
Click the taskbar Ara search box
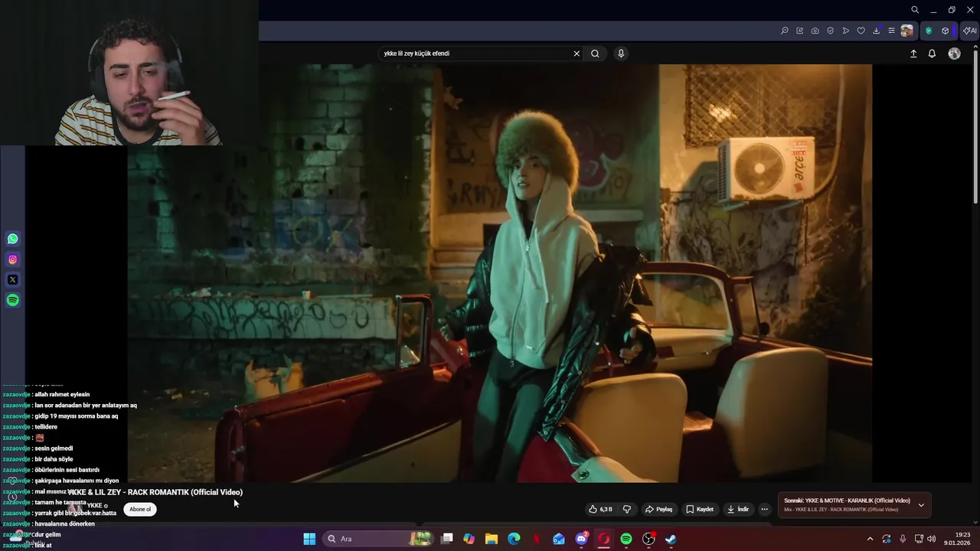tap(379, 539)
